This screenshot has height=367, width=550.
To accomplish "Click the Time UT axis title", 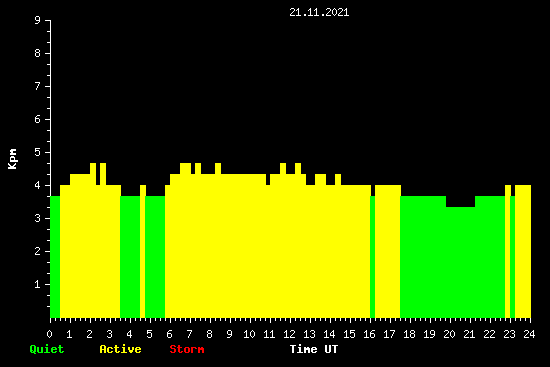I will pos(314,349).
